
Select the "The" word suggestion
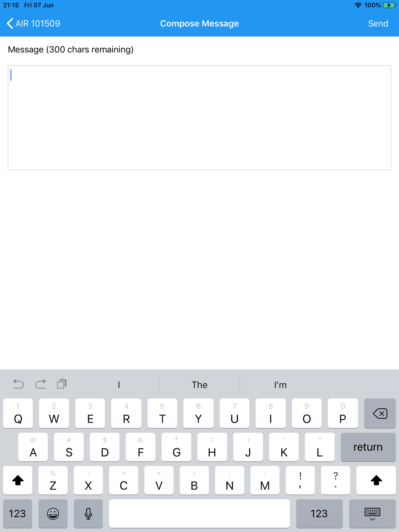point(199,385)
